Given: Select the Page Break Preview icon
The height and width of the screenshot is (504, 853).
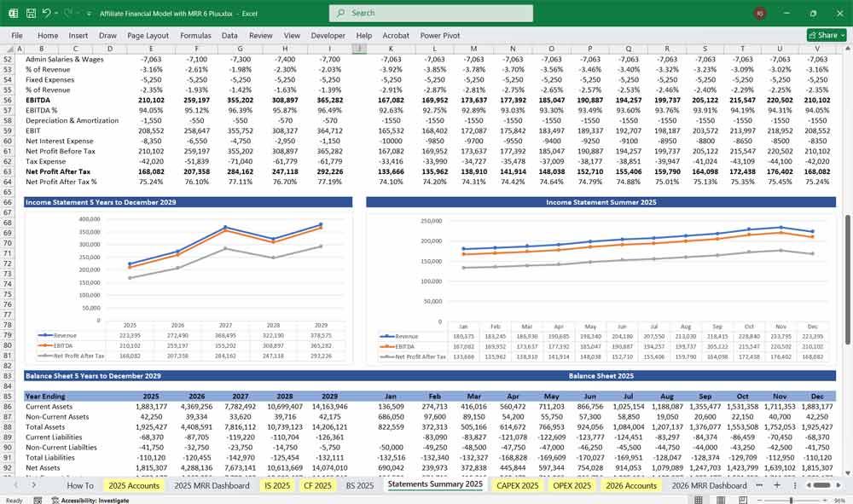Looking at the screenshot, I should click(x=742, y=499).
